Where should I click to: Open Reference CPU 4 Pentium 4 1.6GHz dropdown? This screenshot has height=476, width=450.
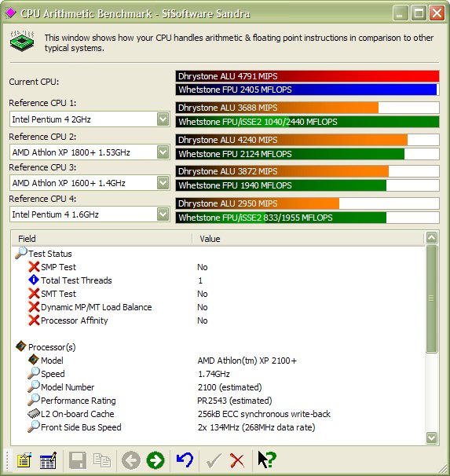click(x=163, y=214)
